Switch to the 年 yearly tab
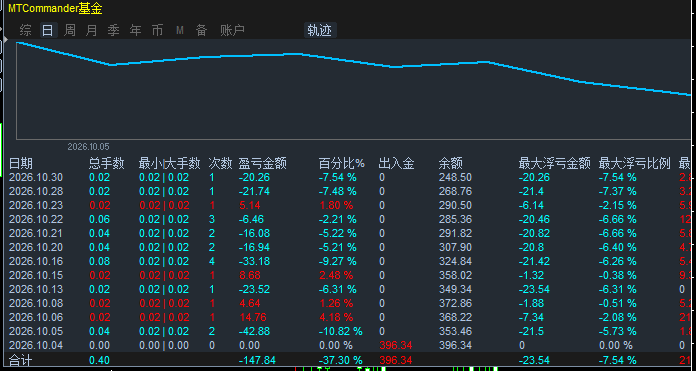The width and height of the screenshot is (696, 371). click(x=135, y=30)
